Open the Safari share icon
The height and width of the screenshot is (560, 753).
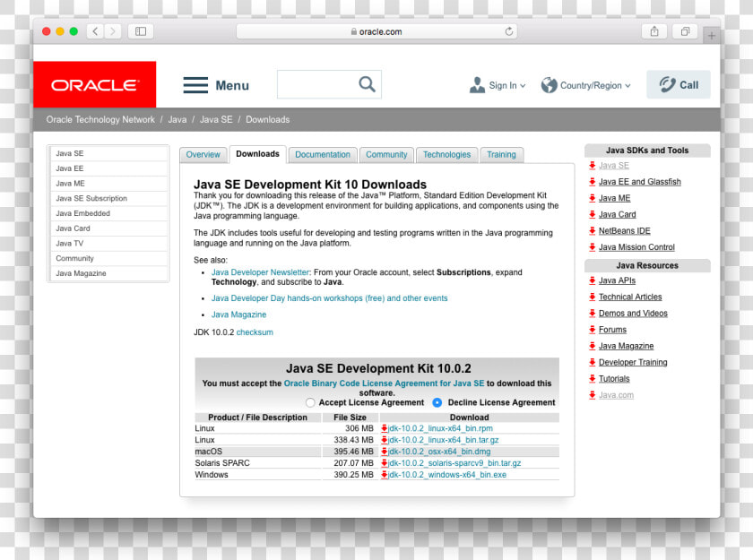(654, 31)
